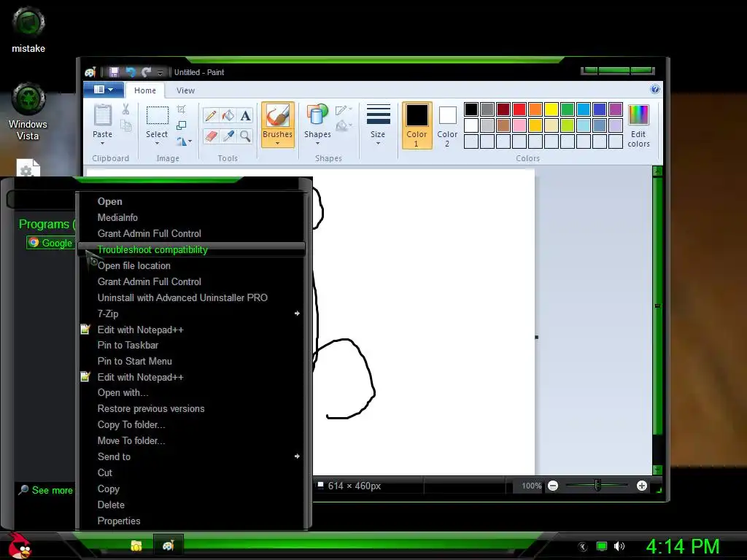This screenshot has width=747, height=560.
Task: Pick the purple color swatch
Action: tap(616, 109)
